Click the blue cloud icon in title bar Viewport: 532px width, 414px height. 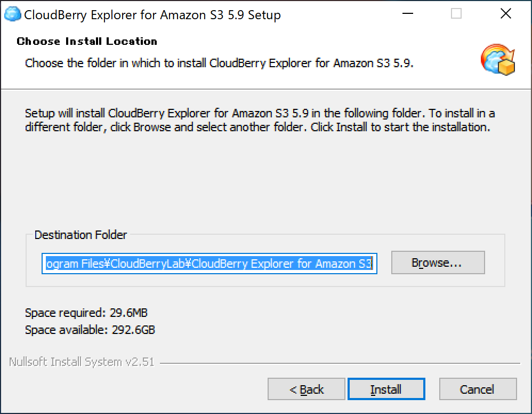point(11,14)
